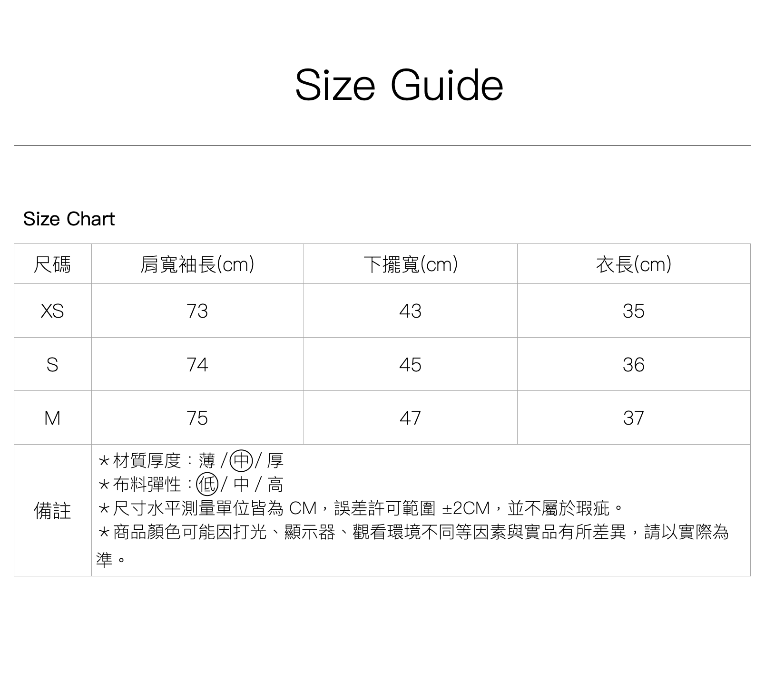Click the 下擺寬(cm) column header
Screen dimensions: 765x700
[x=410, y=264]
